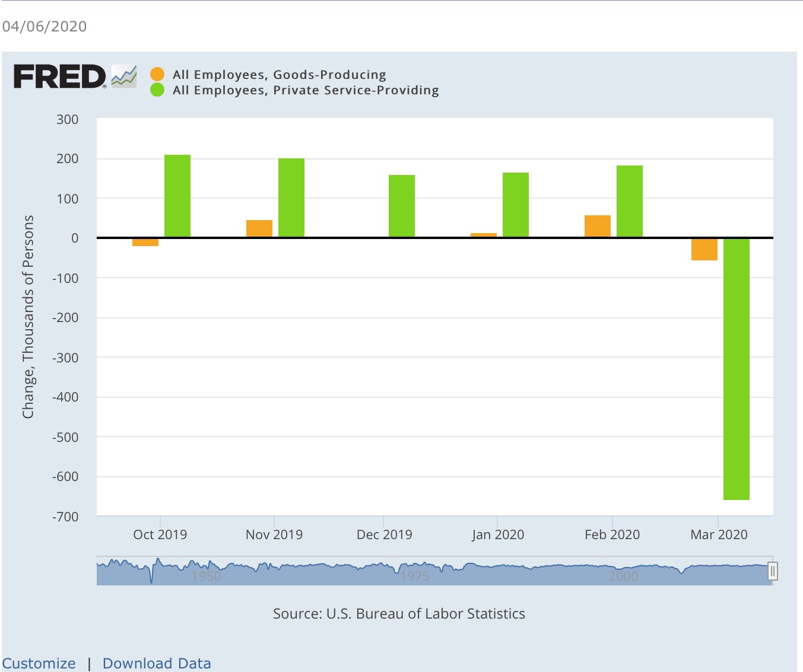Click the All Employees, Private Service-Providing label
The image size is (803, 672).
(x=306, y=90)
